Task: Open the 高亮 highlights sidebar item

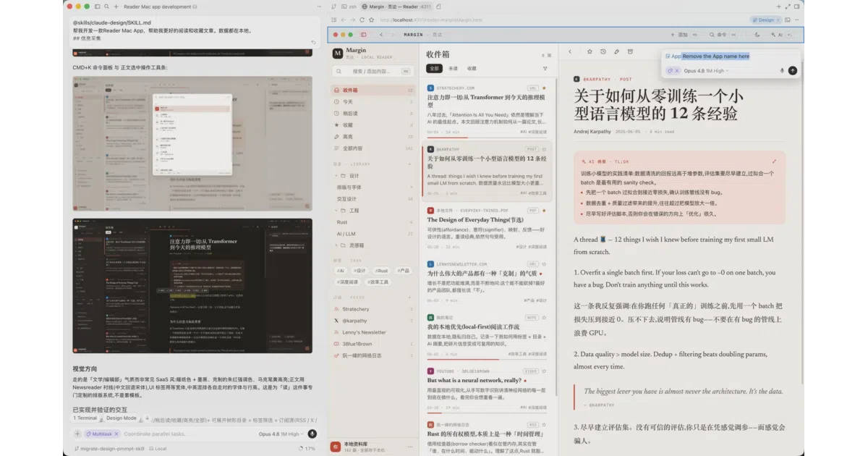Action: pyautogui.click(x=373, y=137)
